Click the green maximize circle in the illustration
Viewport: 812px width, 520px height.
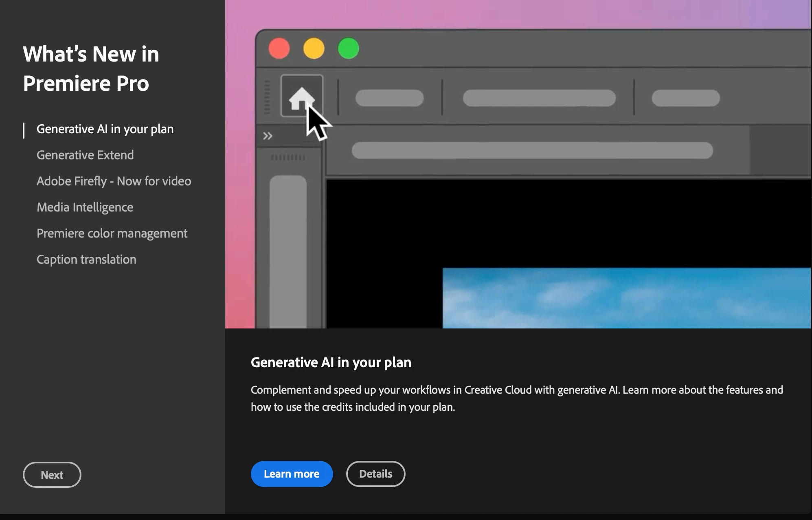[349, 48]
